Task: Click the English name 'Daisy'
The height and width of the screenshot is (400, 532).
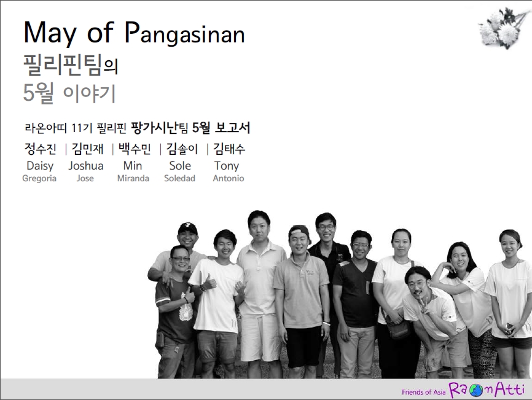Action: click(x=40, y=166)
